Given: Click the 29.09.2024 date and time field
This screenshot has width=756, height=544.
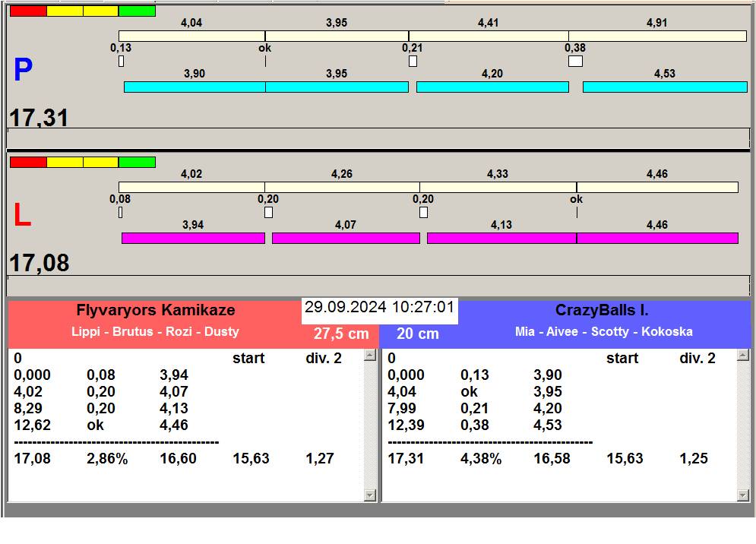Looking at the screenshot, I should point(379,308).
